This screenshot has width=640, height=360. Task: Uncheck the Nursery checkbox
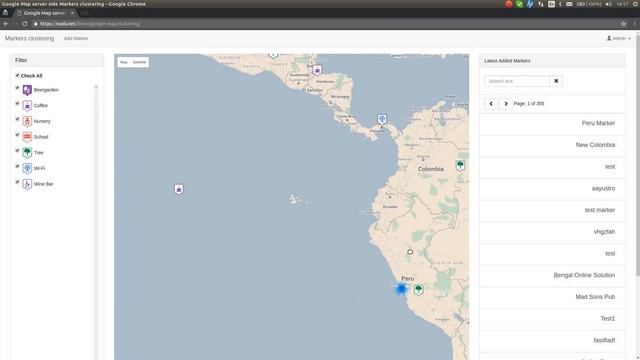click(17, 119)
